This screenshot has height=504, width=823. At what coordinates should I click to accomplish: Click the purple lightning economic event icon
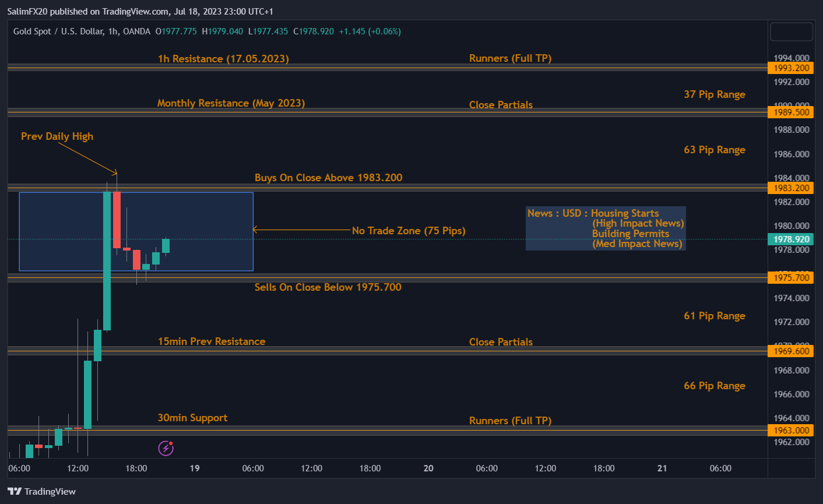[166, 448]
